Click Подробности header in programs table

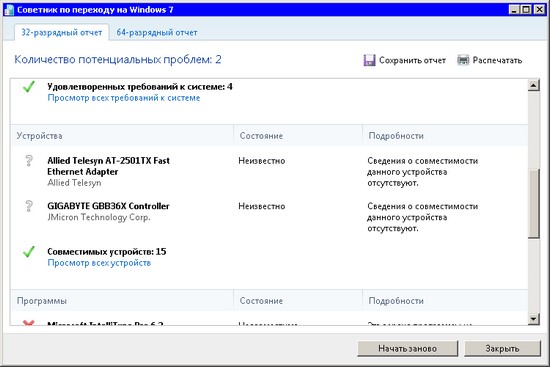tap(396, 301)
